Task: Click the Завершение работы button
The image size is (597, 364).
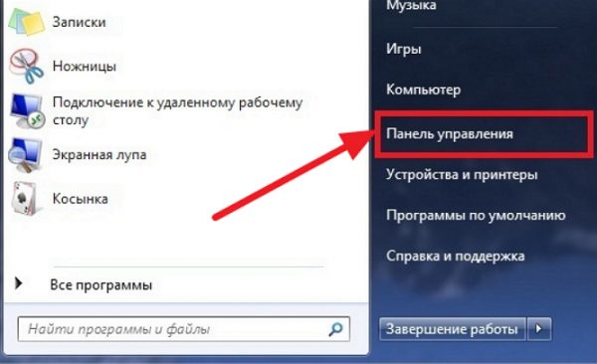Action: (453, 328)
